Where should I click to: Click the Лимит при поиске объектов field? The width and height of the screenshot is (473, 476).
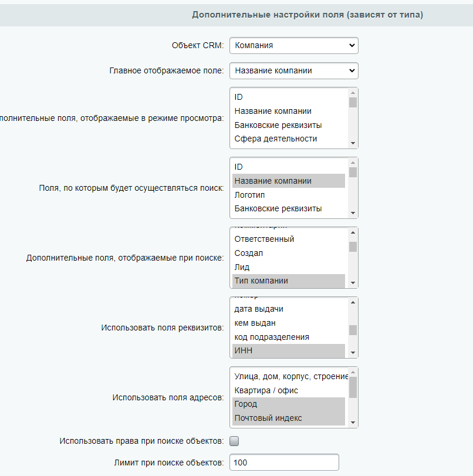tap(284, 463)
